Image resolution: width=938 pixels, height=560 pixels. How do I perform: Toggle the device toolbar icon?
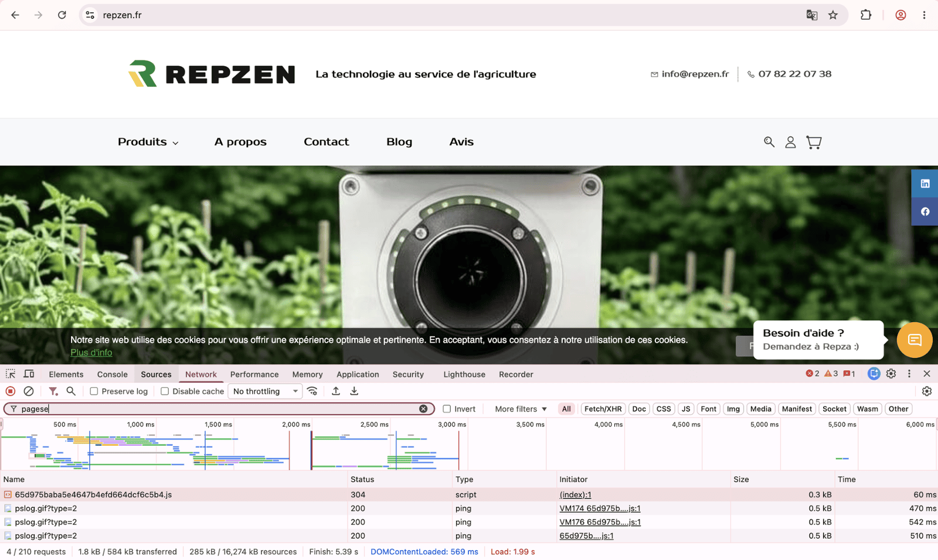point(29,374)
